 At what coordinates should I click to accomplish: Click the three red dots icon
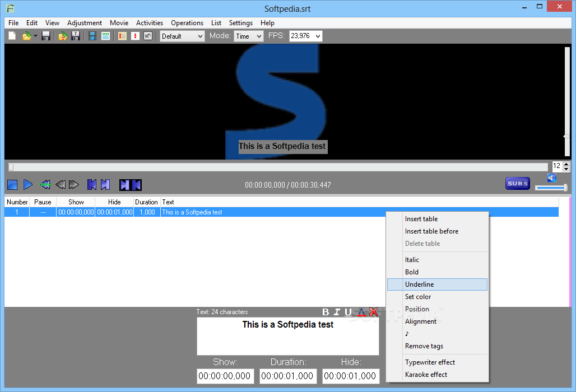(x=135, y=36)
